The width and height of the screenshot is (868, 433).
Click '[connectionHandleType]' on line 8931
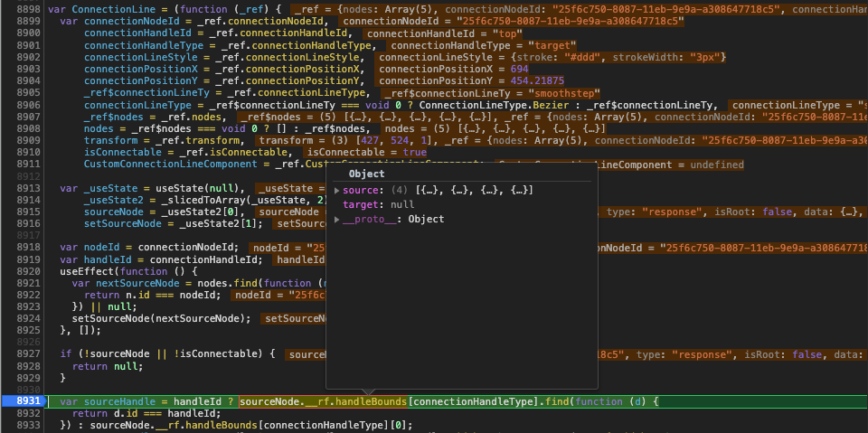[471, 401]
